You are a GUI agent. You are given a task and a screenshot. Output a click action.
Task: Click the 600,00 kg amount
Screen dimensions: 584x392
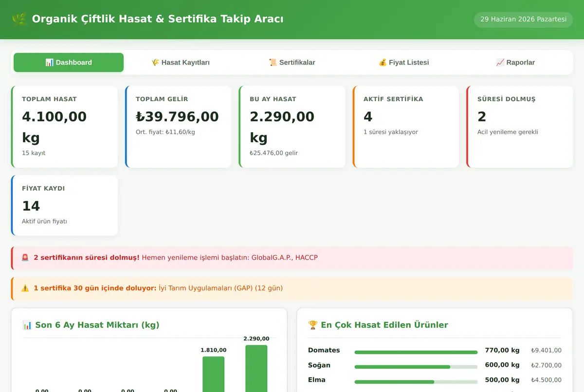502,365
